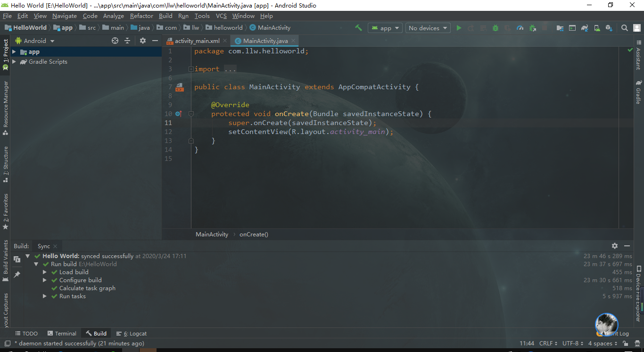
Task: Open the Analyze menu
Action: point(113,16)
